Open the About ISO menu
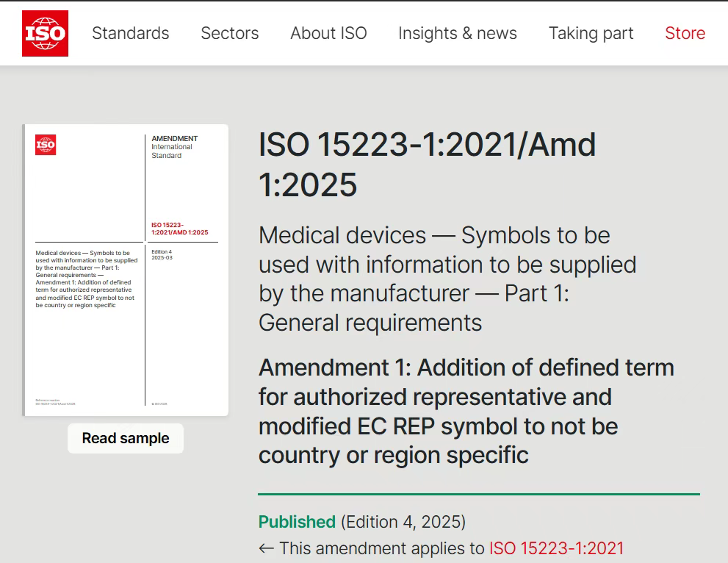728x563 pixels. coord(328,33)
